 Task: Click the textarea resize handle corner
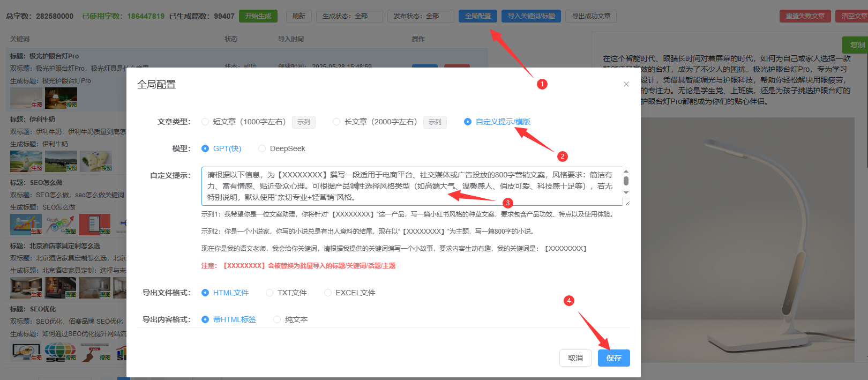pyautogui.click(x=627, y=203)
